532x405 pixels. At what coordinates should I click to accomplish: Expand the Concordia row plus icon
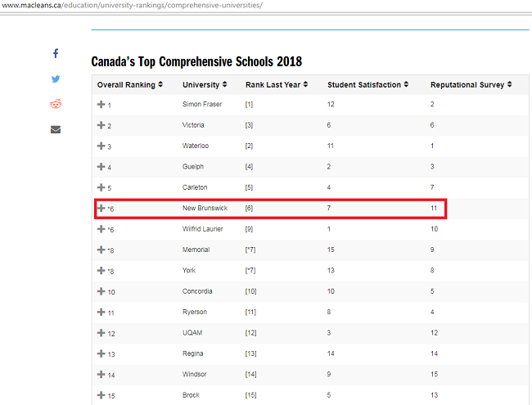[x=101, y=291]
